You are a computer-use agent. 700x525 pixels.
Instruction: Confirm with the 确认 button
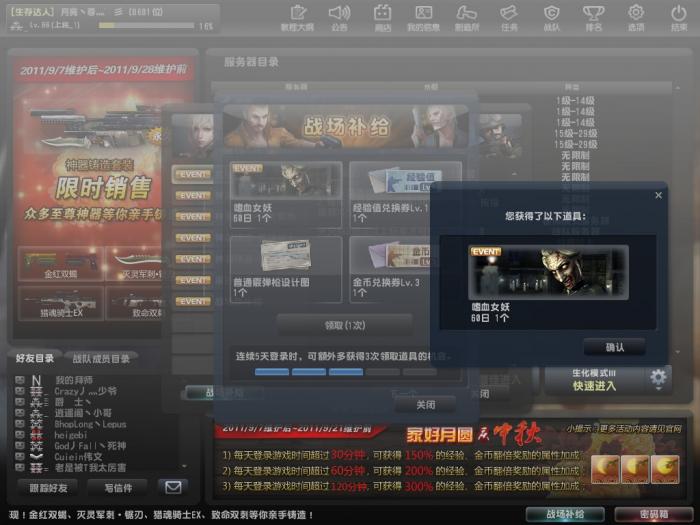click(614, 347)
